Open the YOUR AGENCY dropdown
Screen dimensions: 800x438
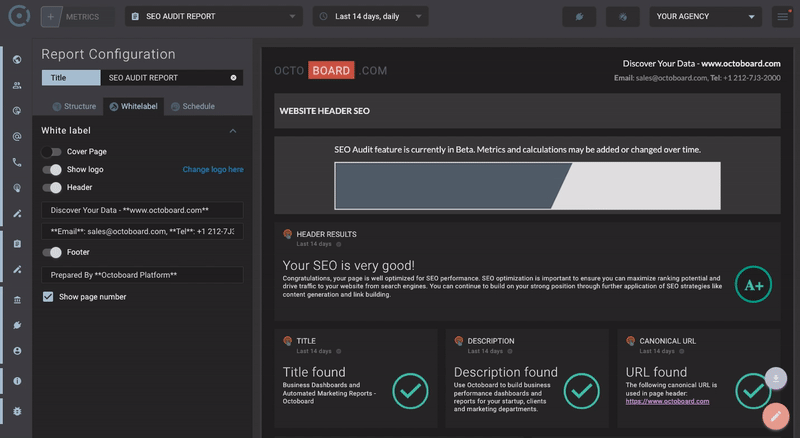(706, 16)
